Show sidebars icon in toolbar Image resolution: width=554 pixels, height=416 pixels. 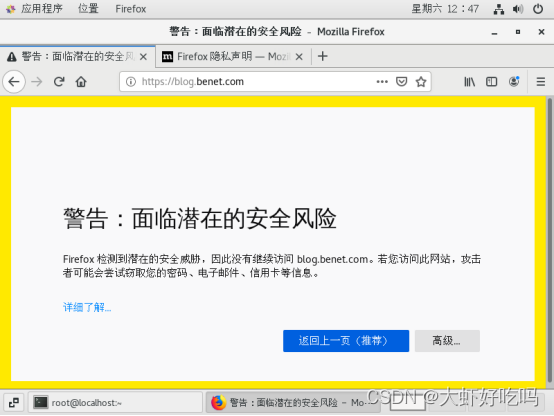click(x=491, y=82)
